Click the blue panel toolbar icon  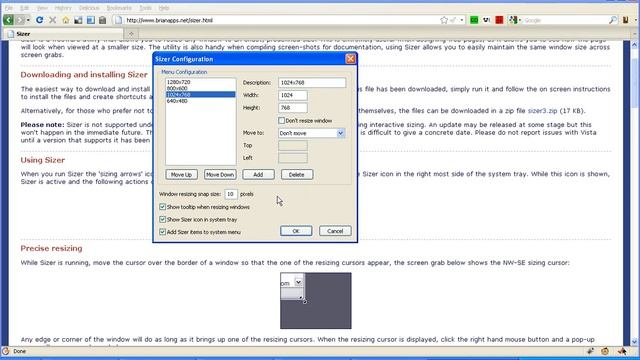pyautogui.click(x=91, y=20)
